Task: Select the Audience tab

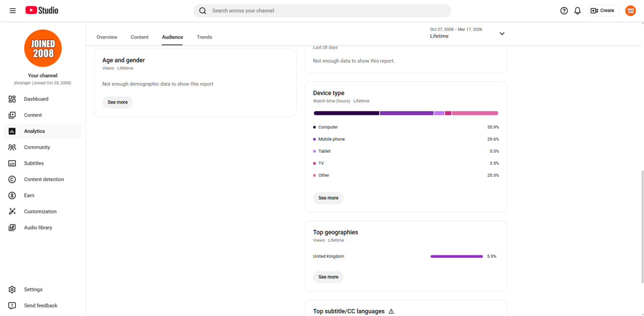Action: [x=173, y=37]
